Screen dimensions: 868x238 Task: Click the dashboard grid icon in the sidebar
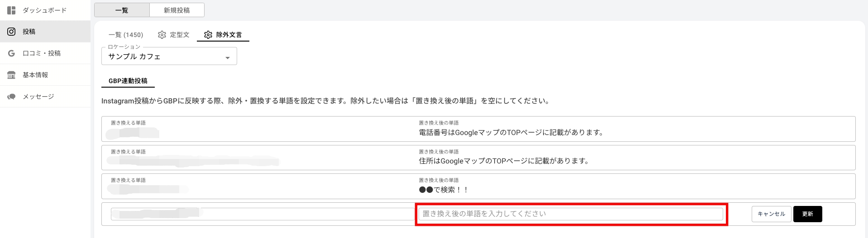[x=12, y=10]
